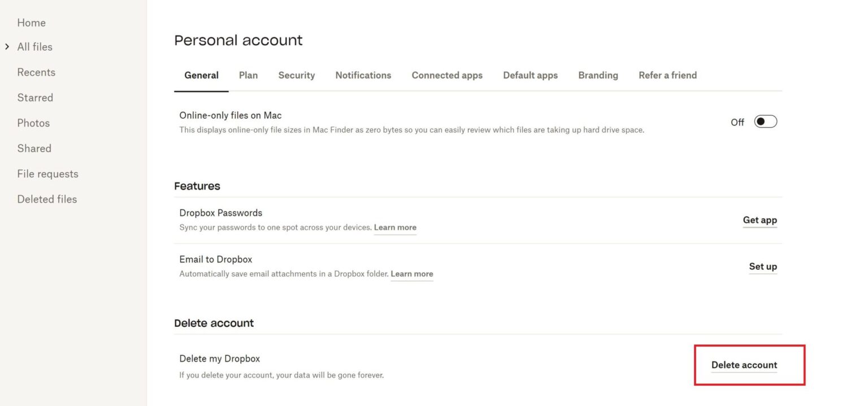Navigate to Home in the sidebar
The image size is (868, 406).
point(31,23)
